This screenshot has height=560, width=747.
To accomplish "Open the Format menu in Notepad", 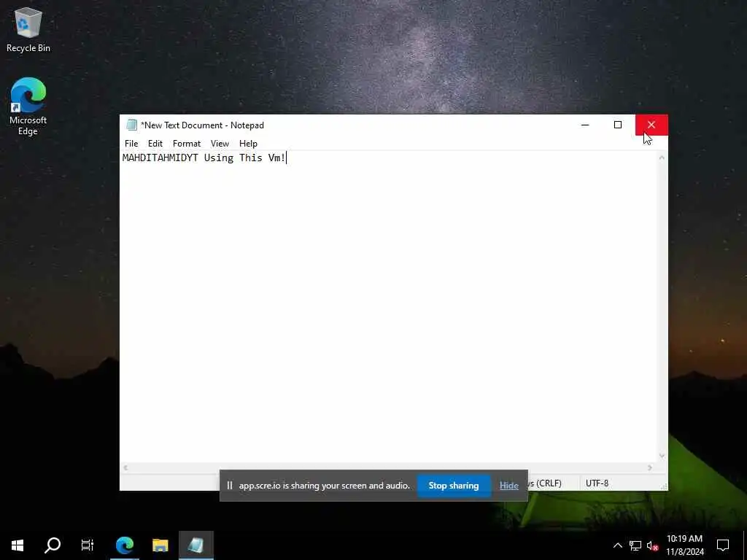I will pos(186,144).
